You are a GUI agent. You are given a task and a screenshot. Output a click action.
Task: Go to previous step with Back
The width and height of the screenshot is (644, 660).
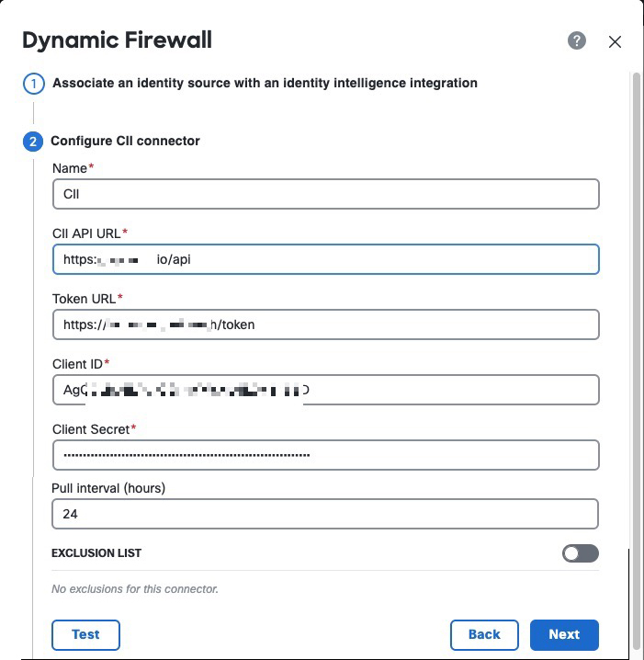(484, 634)
